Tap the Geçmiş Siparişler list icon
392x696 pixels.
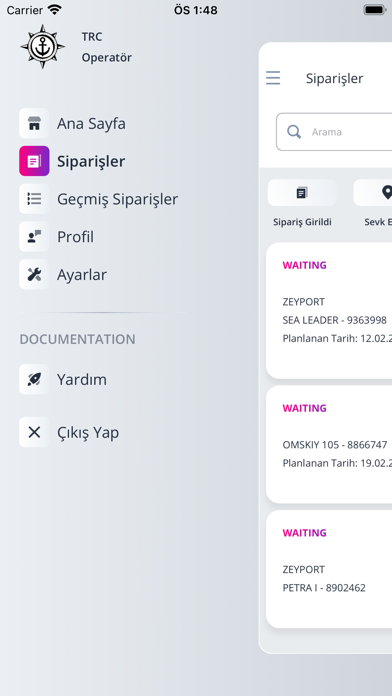34,199
